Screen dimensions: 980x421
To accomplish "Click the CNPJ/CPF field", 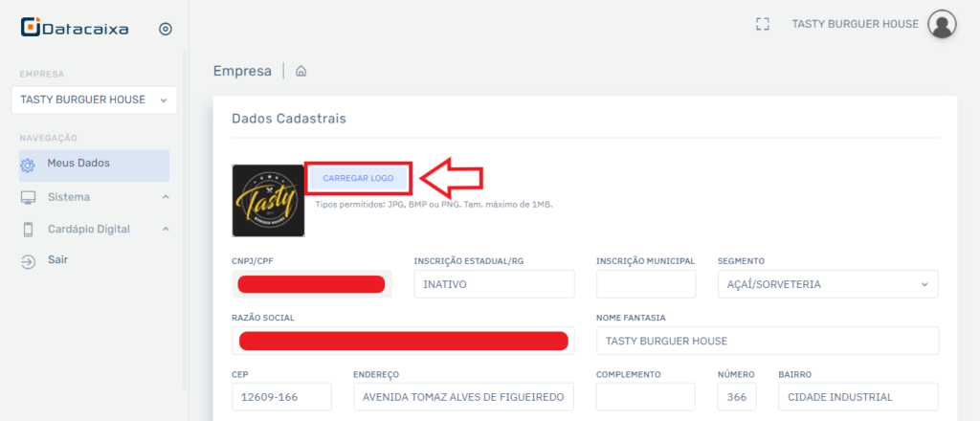I will [x=312, y=284].
